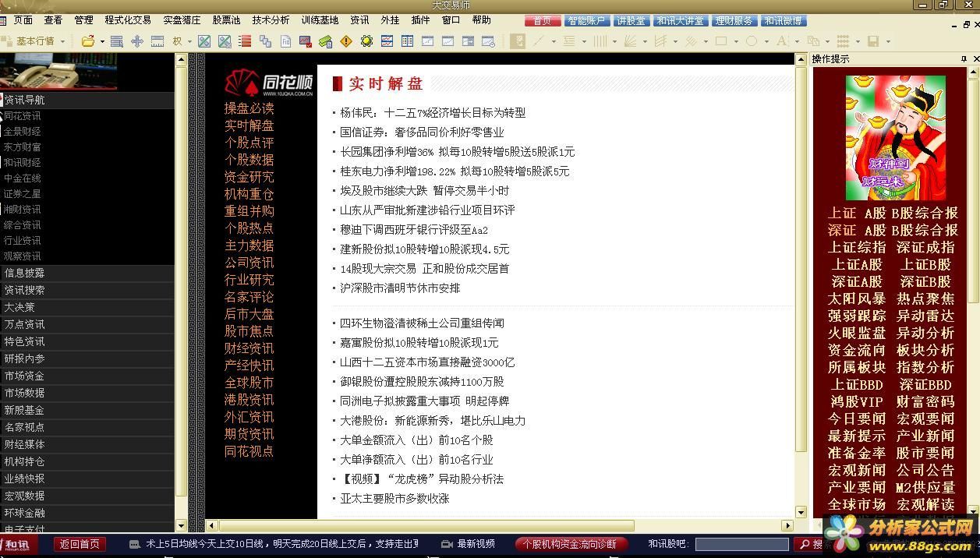Click the camera icon beside 最新视频

point(447,544)
